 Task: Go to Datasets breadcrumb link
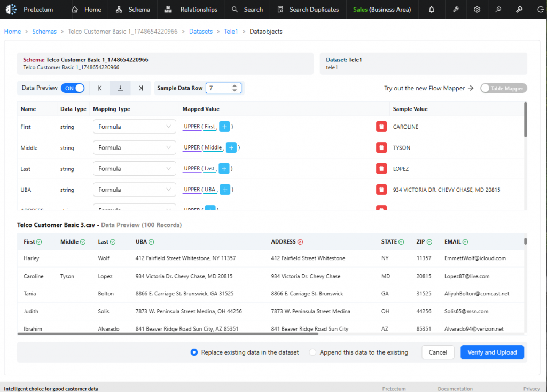[201, 32]
